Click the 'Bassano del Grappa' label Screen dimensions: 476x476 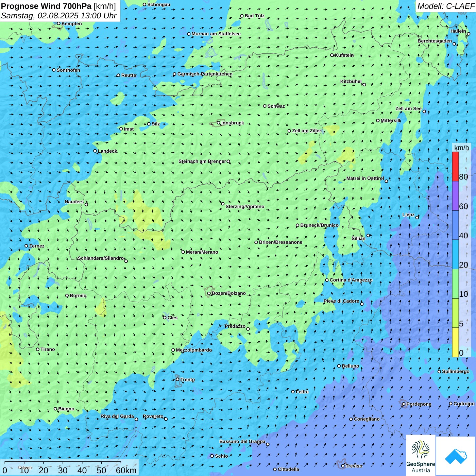242,441
